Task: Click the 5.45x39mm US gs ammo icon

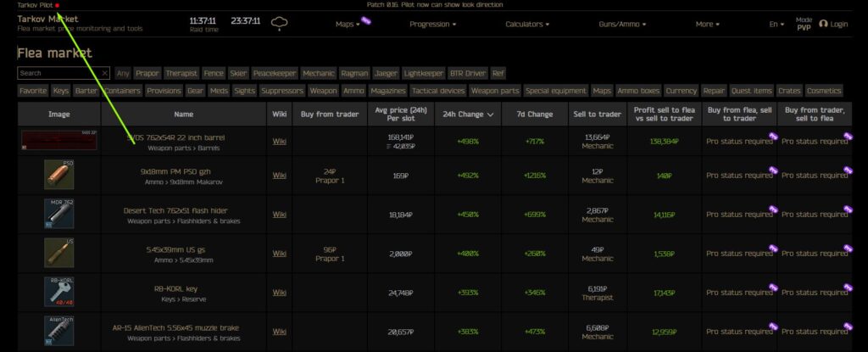Action: point(59,254)
